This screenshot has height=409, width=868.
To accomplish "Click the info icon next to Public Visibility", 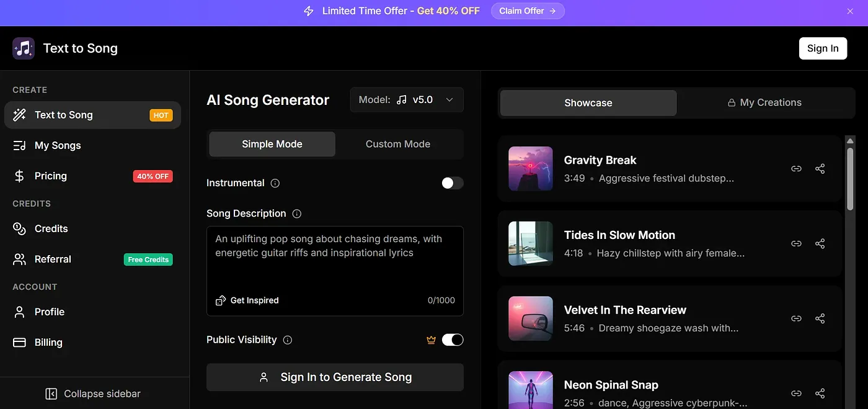I will [288, 340].
